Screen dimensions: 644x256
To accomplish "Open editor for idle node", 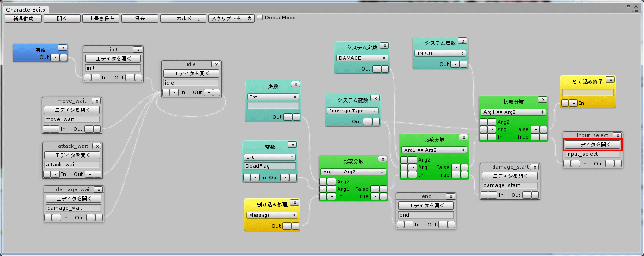I will point(191,73).
